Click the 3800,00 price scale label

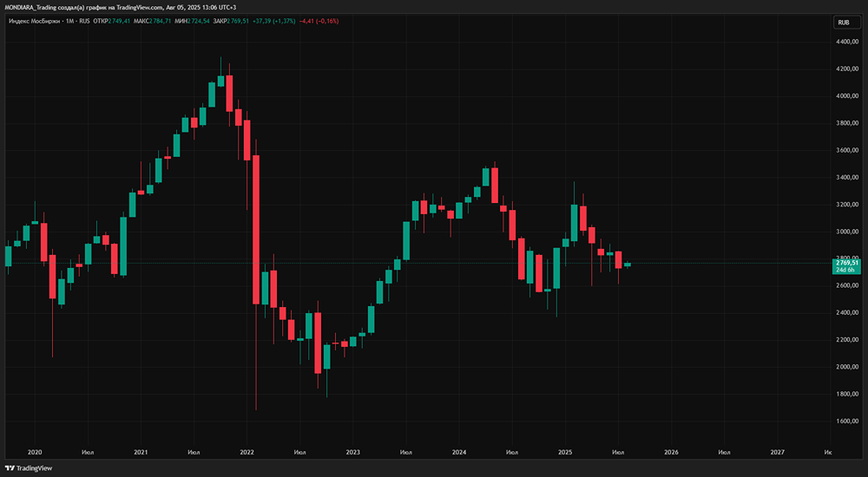pyautogui.click(x=847, y=123)
